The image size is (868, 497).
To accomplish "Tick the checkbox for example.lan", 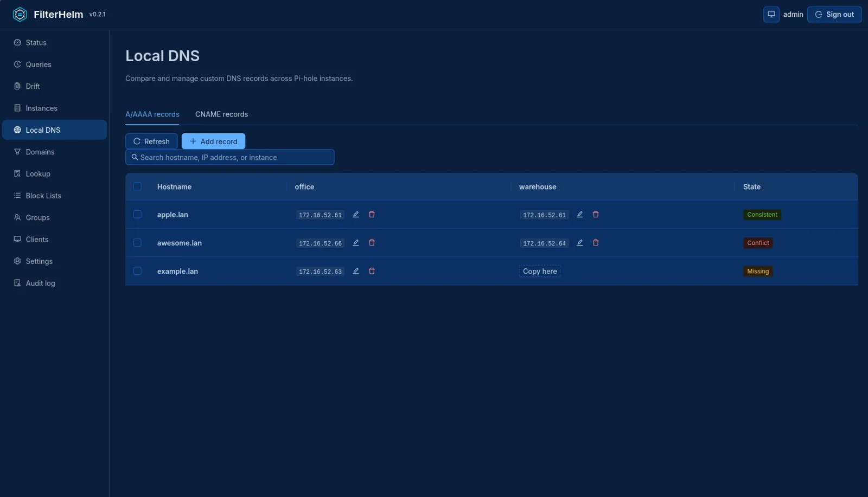I will (x=137, y=271).
